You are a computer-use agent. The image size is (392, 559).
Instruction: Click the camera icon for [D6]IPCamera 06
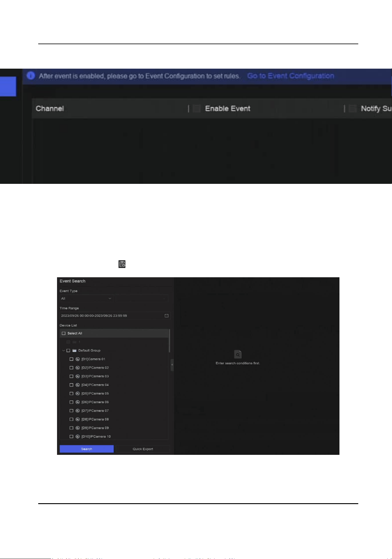(x=78, y=402)
